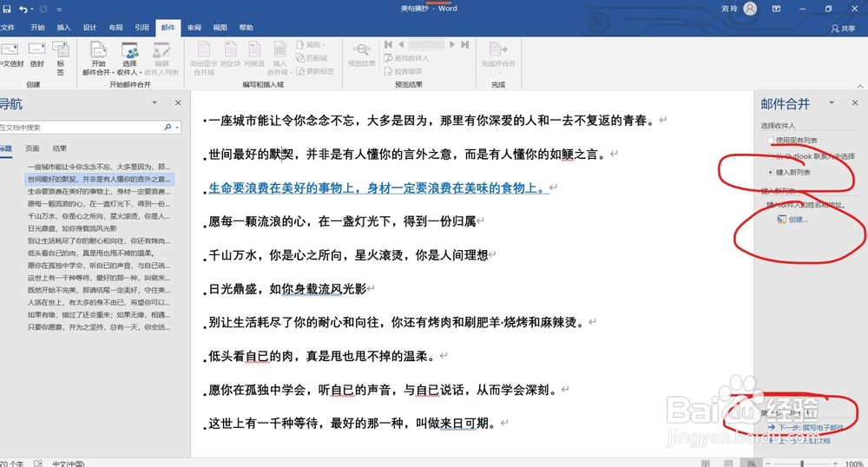
Task: Click the 创建... link
Action: 798,220
